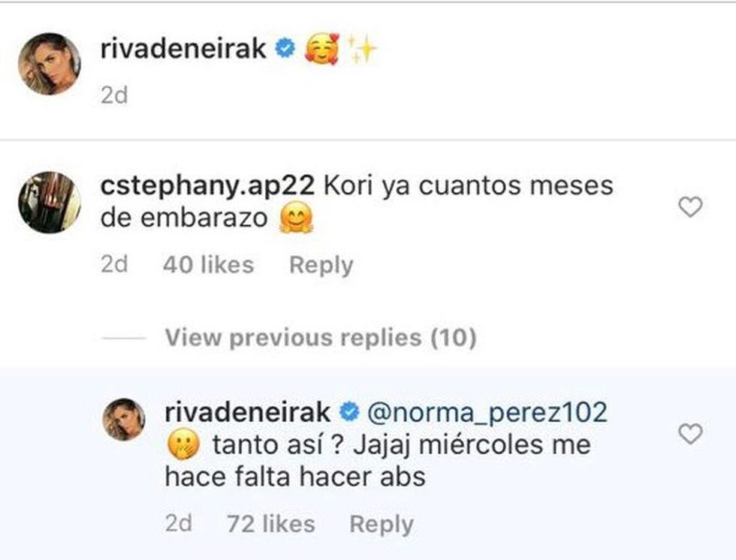736x560 pixels.
Task: Reply to the cstephany.ap22 comment
Action: click(321, 265)
